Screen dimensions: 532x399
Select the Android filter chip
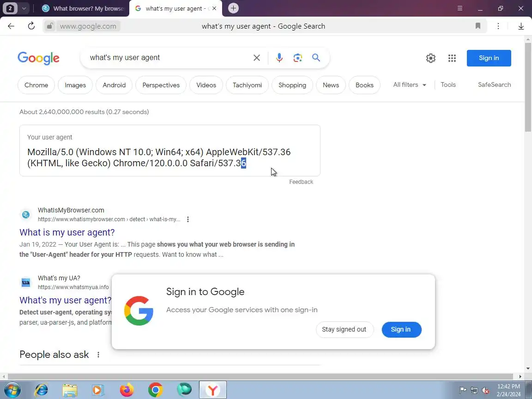114,85
